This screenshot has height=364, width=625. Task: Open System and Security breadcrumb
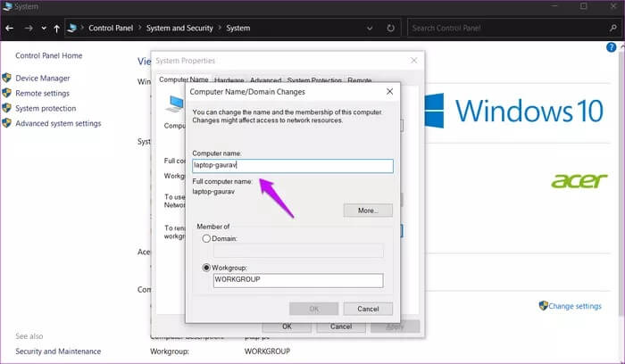tap(179, 28)
